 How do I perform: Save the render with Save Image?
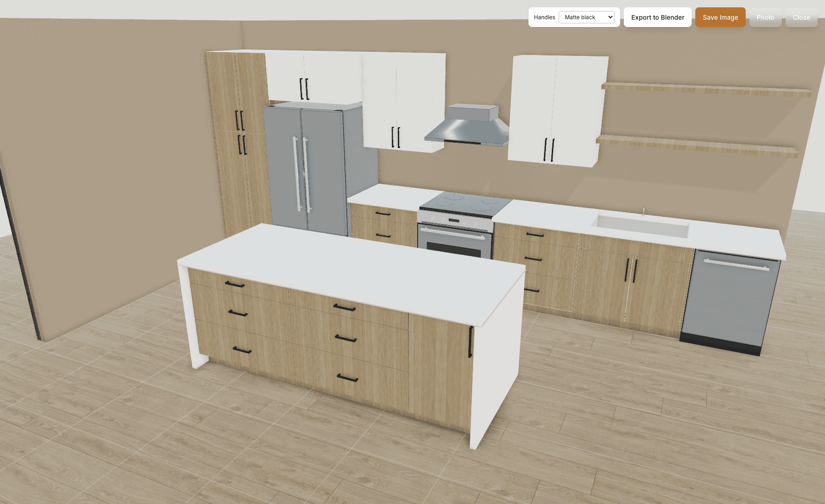pos(720,17)
